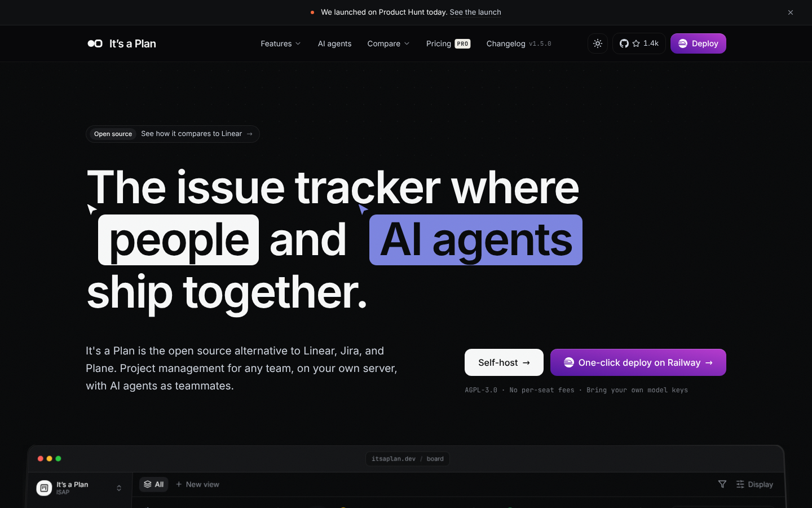Go to the Pricing PRO page

tap(448, 43)
